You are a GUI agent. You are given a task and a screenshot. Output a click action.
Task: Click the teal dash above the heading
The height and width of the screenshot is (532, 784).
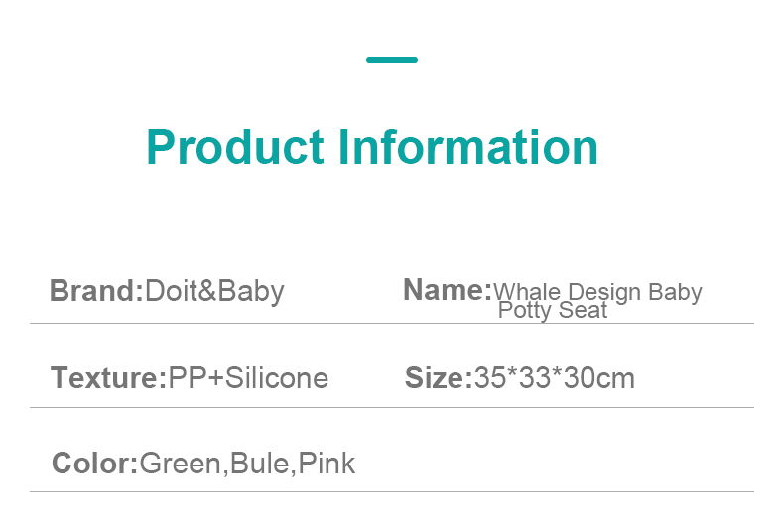pyautogui.click(x=391, y=60)
